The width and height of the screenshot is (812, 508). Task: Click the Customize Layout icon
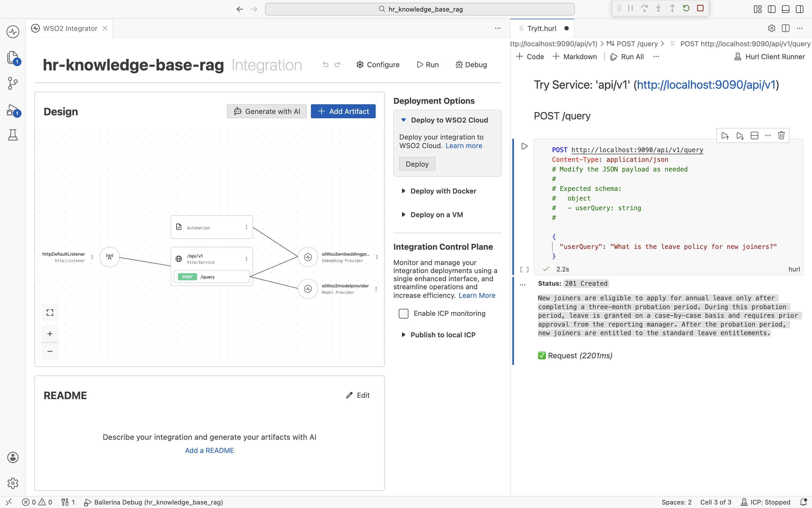click(x=758, y=9)
